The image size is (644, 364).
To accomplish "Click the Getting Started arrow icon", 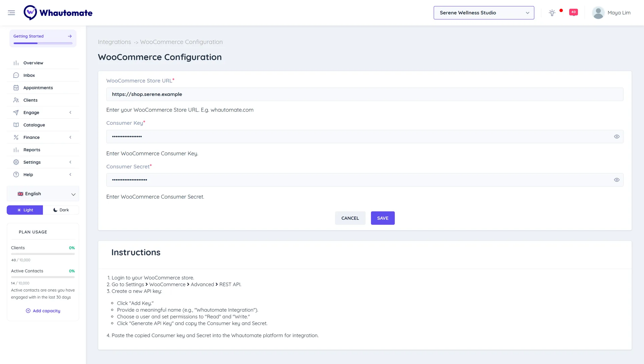I will (x=70, y=36).
